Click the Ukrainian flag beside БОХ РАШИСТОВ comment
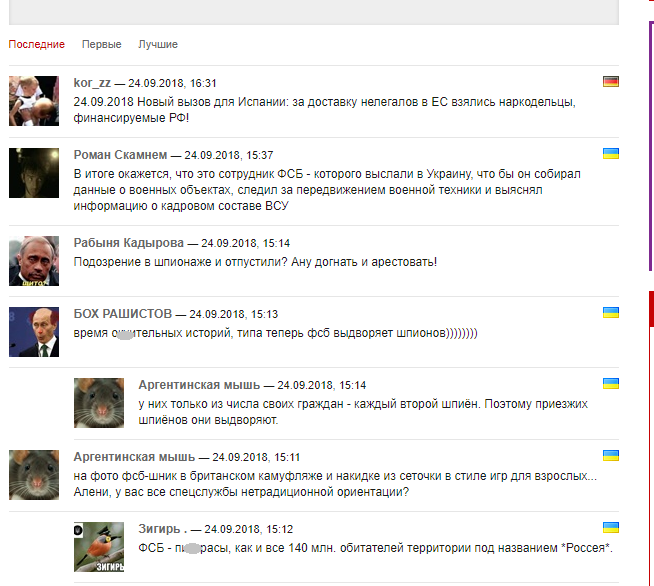 (x=611, y=312)
